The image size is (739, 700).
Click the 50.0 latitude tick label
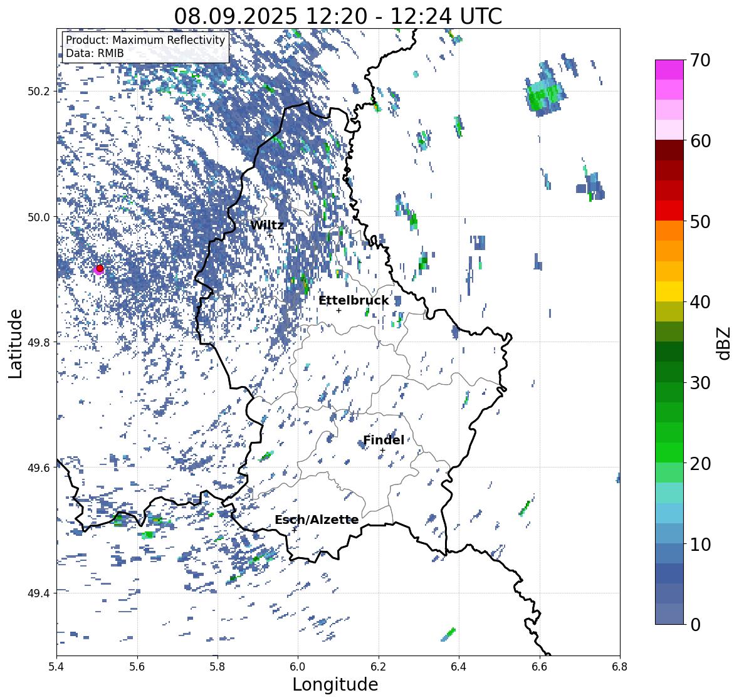click(39, 217)
